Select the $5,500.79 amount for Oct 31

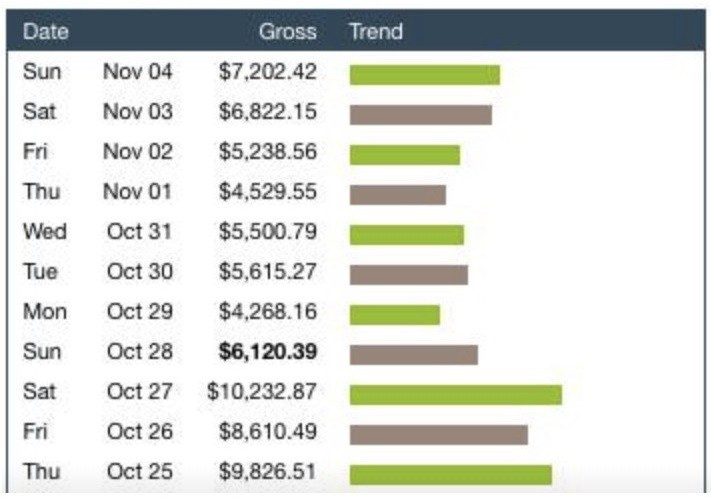pyautogui.click(x=268, y=231)
